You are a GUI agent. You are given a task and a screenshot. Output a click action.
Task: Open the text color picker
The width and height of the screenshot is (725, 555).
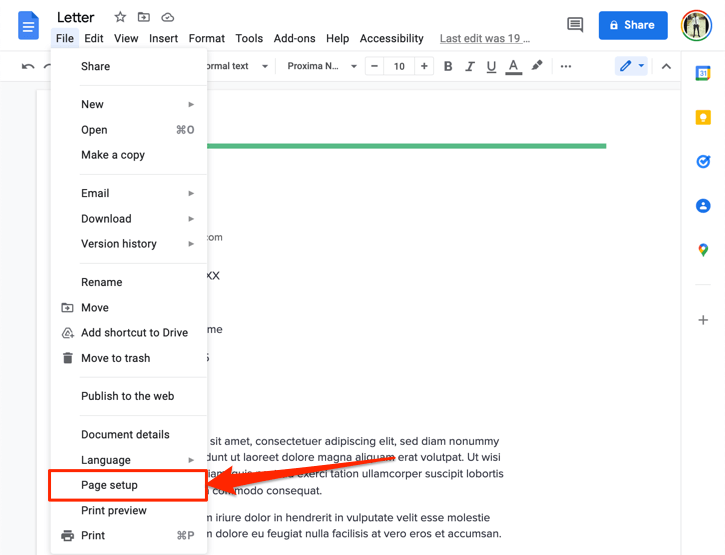click(513, 67)
